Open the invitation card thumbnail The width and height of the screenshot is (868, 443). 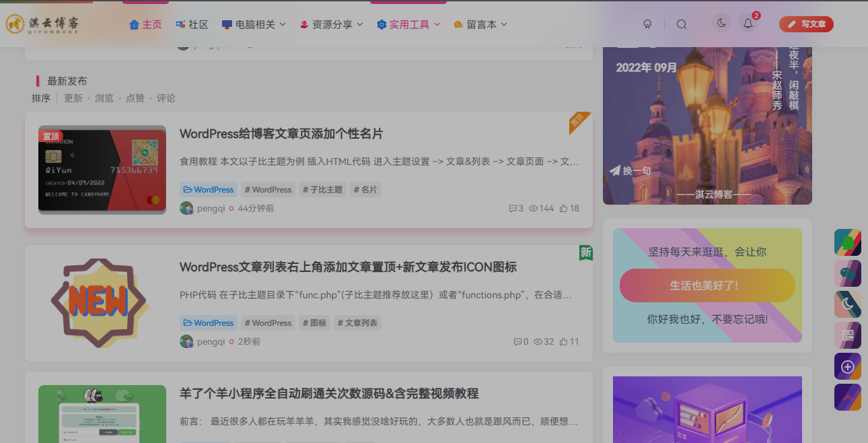102,170
